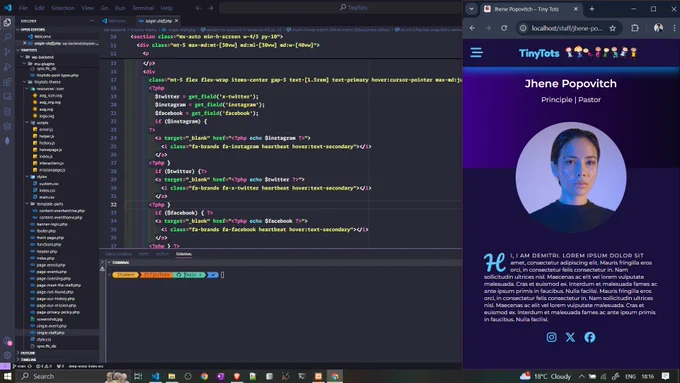Click the Facebook icon on the staff page

pos(589,337)
